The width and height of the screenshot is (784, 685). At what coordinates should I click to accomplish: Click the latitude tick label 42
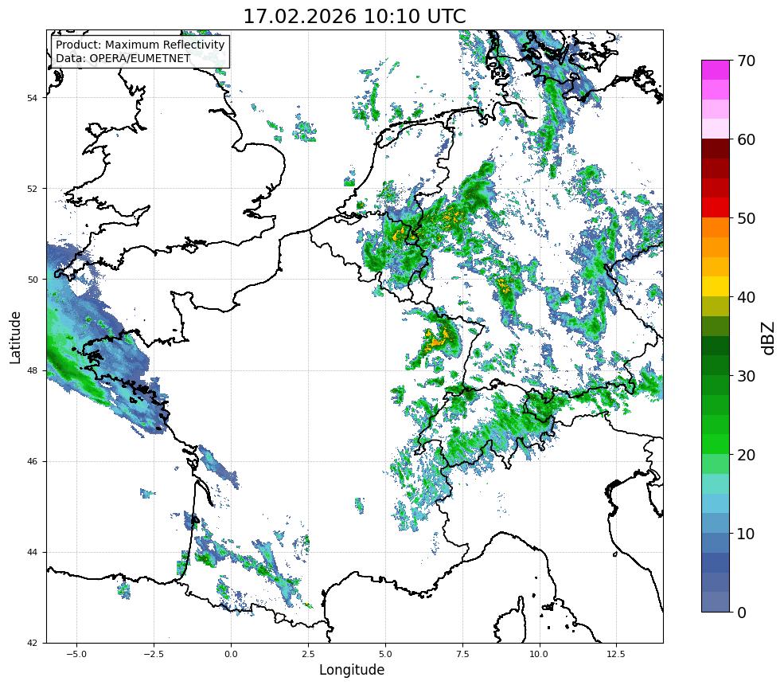click(x=32, y=643)
